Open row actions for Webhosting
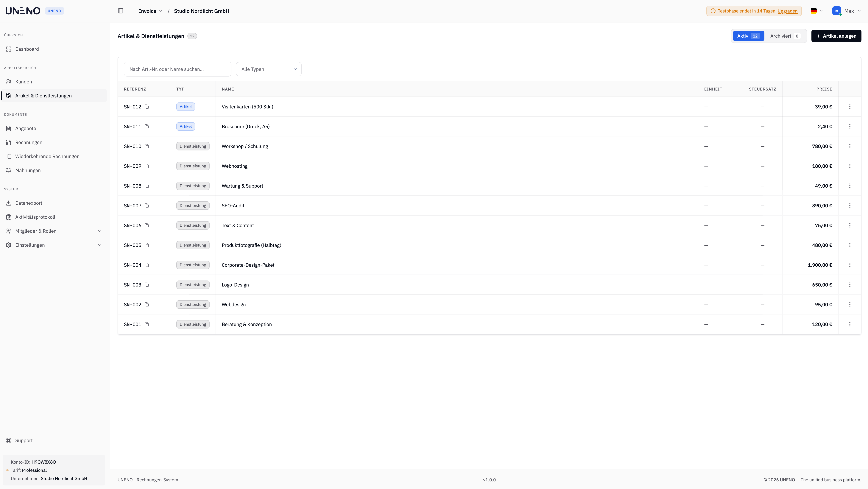 [850, 166]
